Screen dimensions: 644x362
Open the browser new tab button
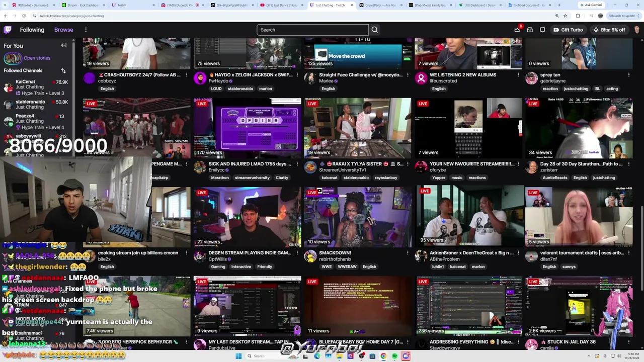tap(558, 5)
